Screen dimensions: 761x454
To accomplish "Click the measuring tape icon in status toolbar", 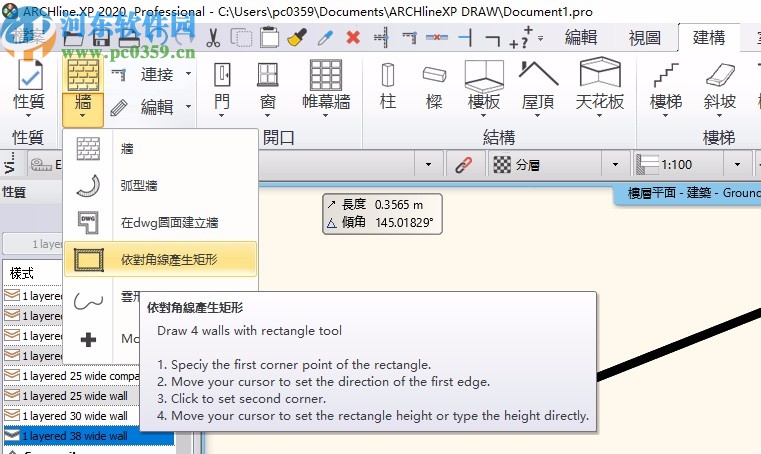I will [x=41, y=165].
